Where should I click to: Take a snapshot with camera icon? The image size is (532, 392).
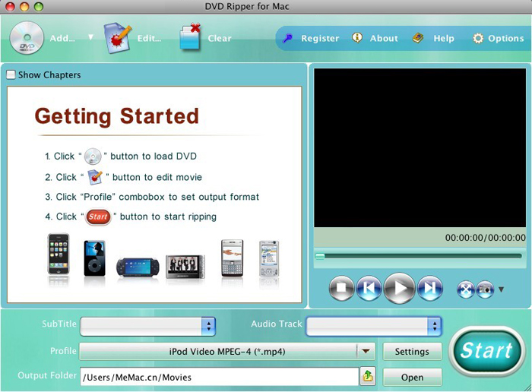[485, 289]
